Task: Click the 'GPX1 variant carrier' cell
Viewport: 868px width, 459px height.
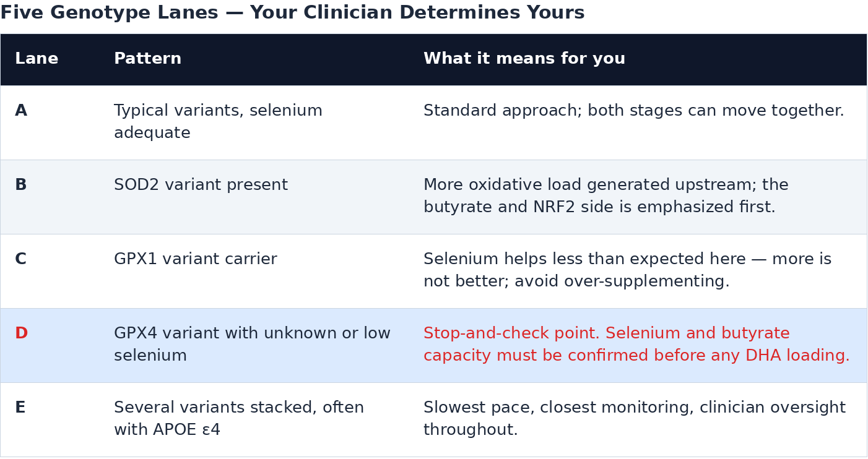Action: [195, 260]
